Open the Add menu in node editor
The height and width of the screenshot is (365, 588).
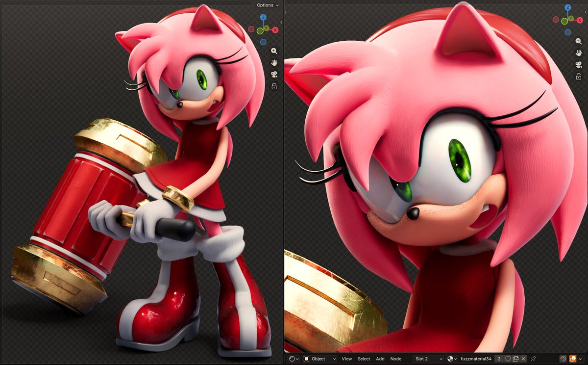pos(380,359)
